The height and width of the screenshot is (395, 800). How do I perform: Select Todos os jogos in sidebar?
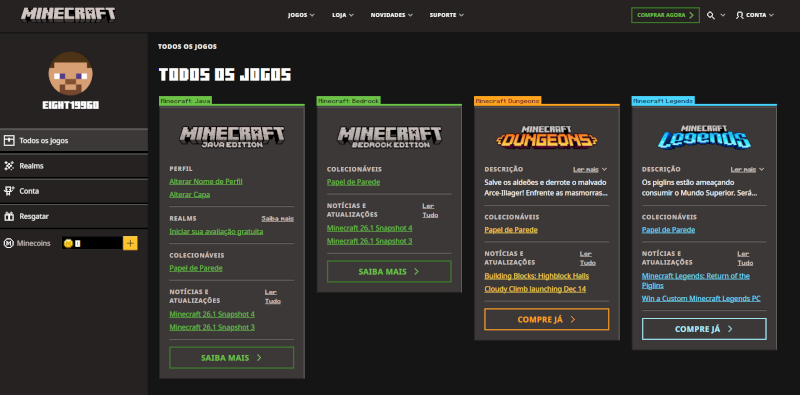(x=74, y=140)
